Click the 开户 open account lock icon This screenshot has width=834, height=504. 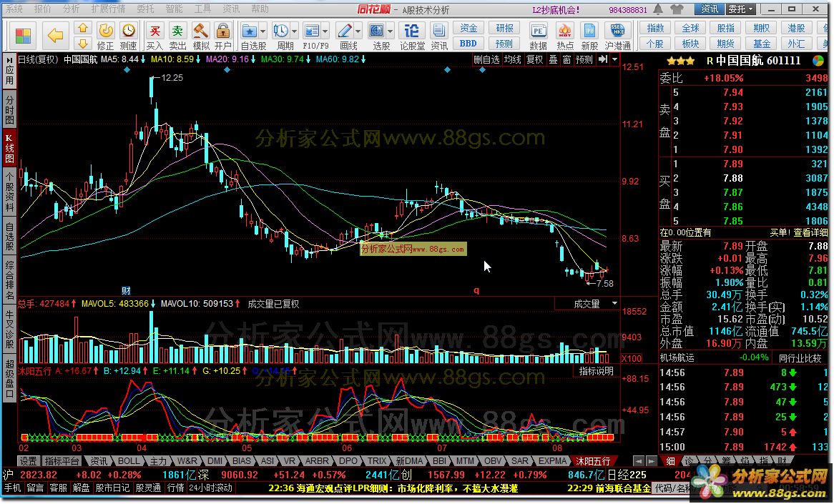(x=223, y=36)
